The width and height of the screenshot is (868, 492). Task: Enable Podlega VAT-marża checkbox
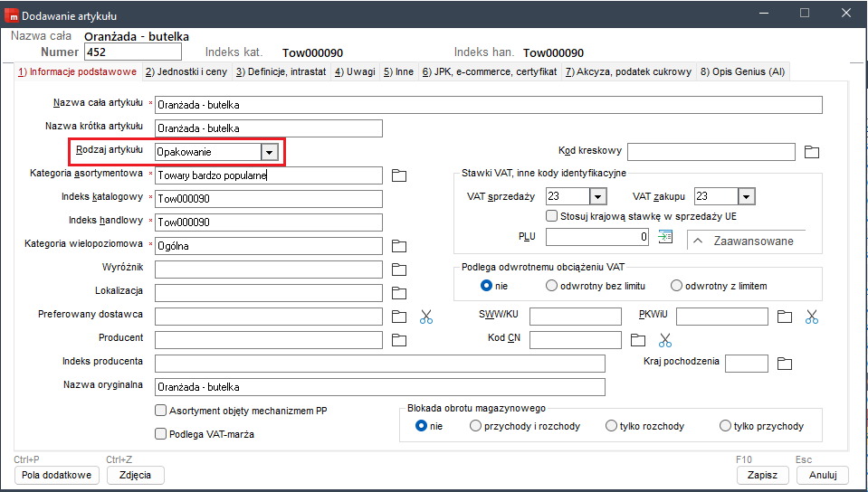(161, 434)
